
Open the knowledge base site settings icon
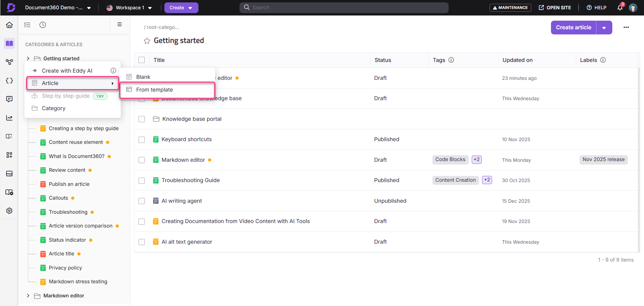[9, 192]
